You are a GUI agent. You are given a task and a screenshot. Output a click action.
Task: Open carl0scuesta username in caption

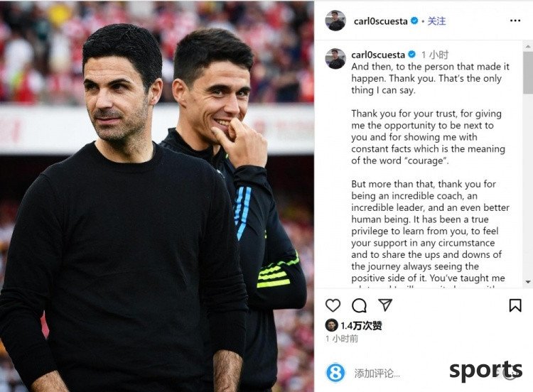(x=378, y=55)
